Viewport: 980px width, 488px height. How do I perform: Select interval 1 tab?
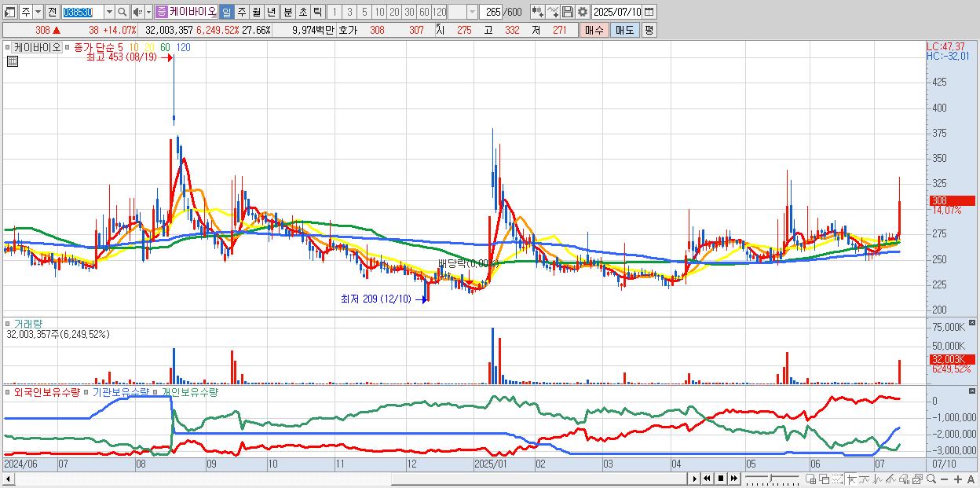pyautogui.click(x=335, y=12)
